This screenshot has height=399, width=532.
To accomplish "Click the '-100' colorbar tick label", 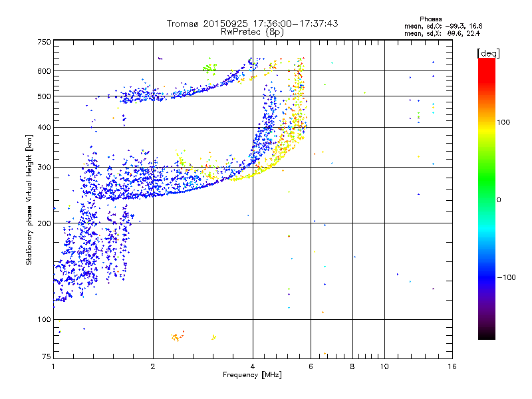I will point(506,277).
